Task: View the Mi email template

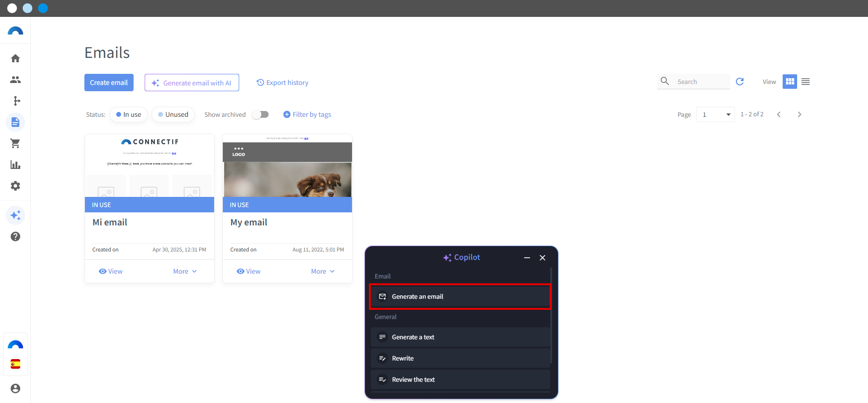Action: point(111,271)
